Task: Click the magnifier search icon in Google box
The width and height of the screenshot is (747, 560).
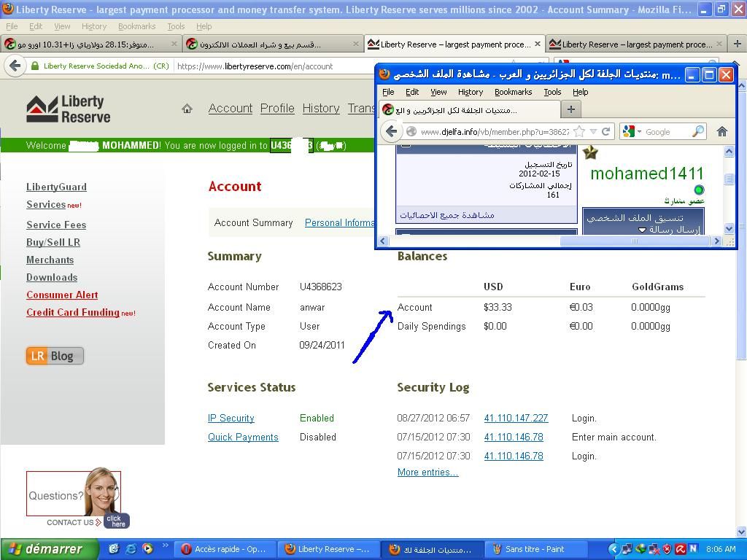Action: (x=698, y=131)
